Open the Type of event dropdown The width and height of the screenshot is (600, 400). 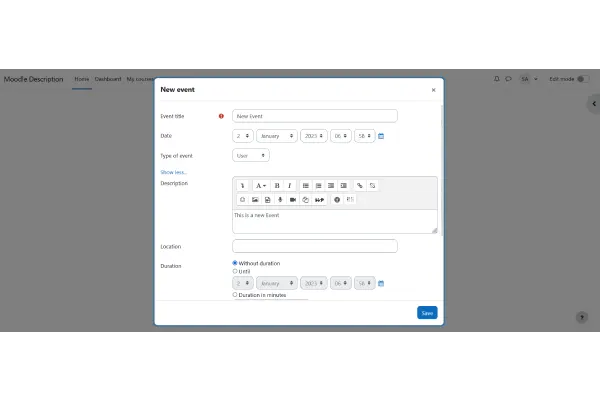pos(251,155)
